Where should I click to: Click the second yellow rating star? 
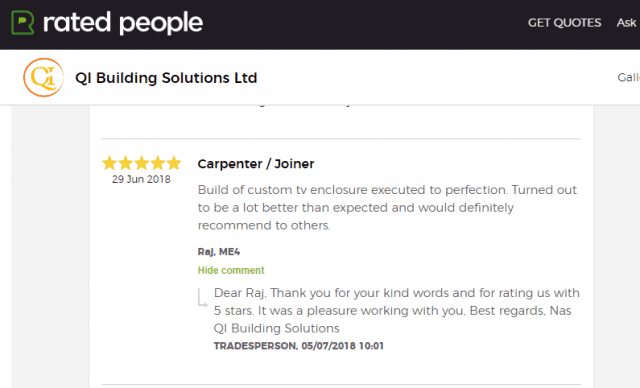pyautogui.click(x=126, y=163)
